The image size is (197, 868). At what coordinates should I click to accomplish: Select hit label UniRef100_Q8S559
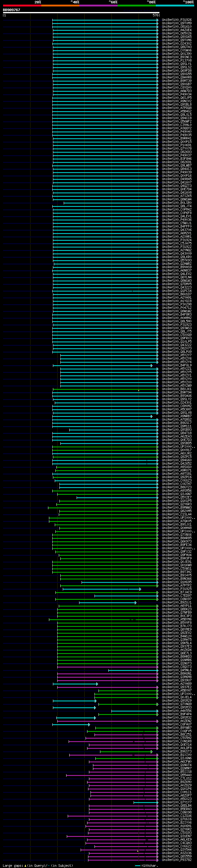(177, 856)
